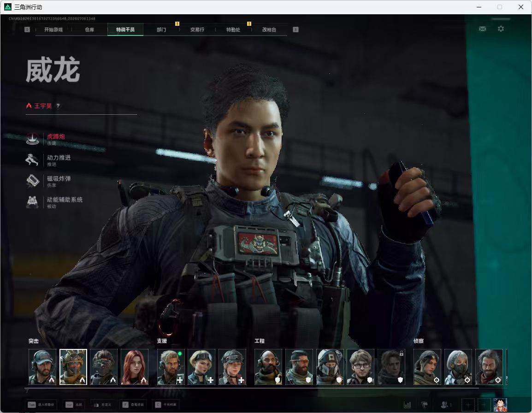The width and height of the screenshot is (532, 413).
Task: Select the red-haired assault operator portrait
Action: pos(135,367)
